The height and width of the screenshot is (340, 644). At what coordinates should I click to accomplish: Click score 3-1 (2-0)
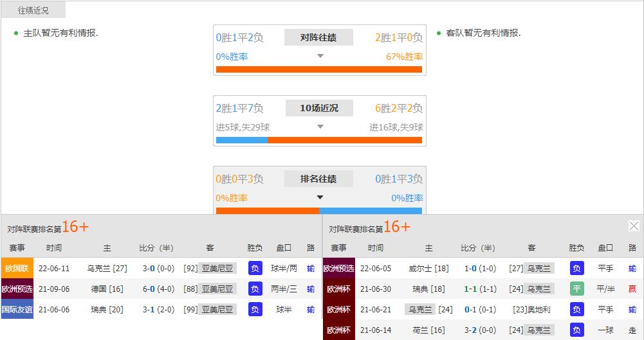(x=158, y=309)
